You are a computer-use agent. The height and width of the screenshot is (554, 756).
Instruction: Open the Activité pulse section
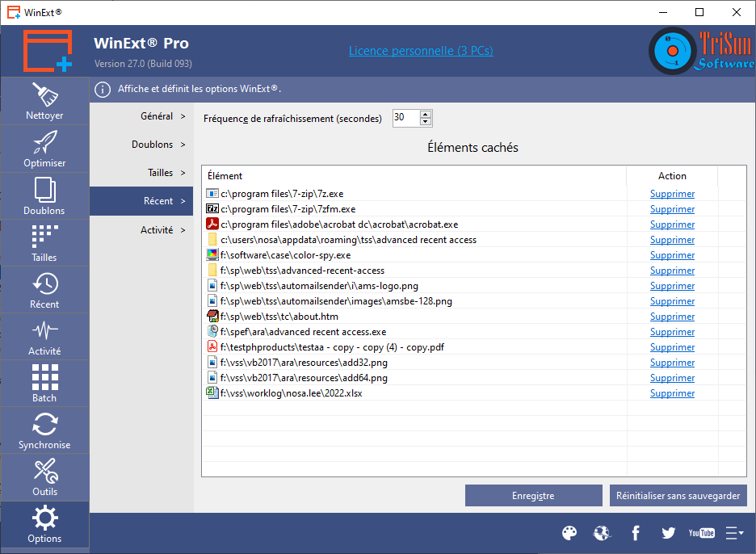(44, 337)
